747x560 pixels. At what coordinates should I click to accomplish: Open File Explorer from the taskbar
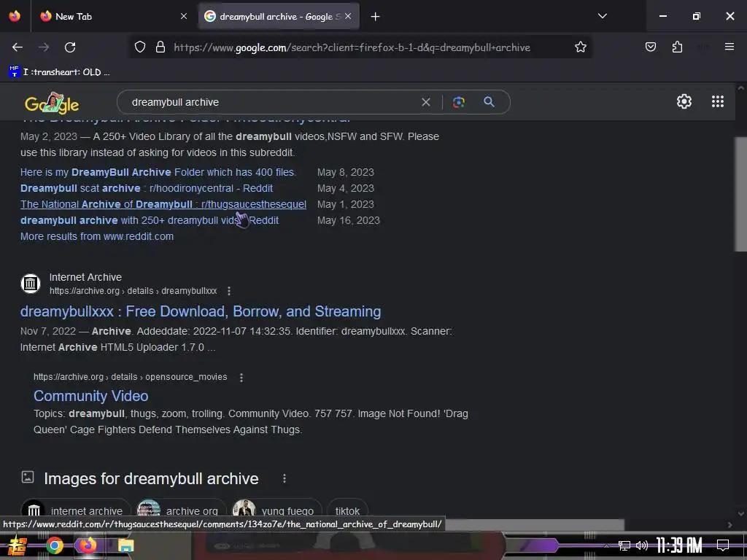click(x=125, y=545)
